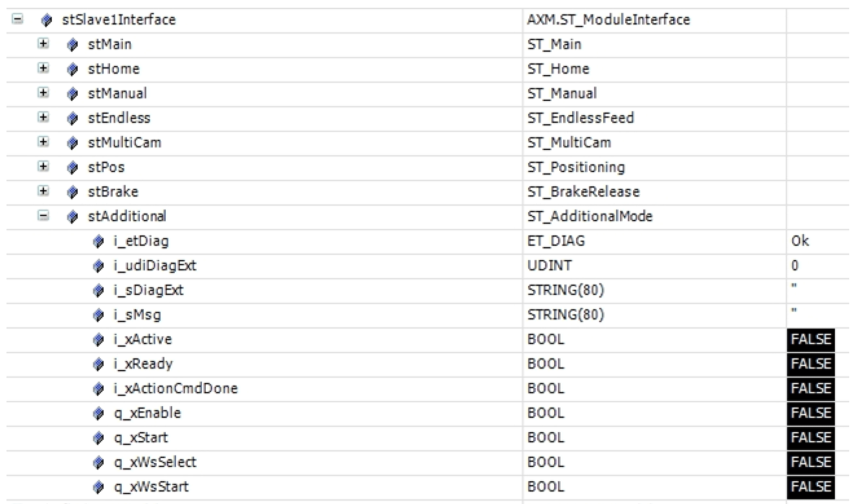Select the stBrake variable name
Viewport: 853px width, 504px height.
113,192
